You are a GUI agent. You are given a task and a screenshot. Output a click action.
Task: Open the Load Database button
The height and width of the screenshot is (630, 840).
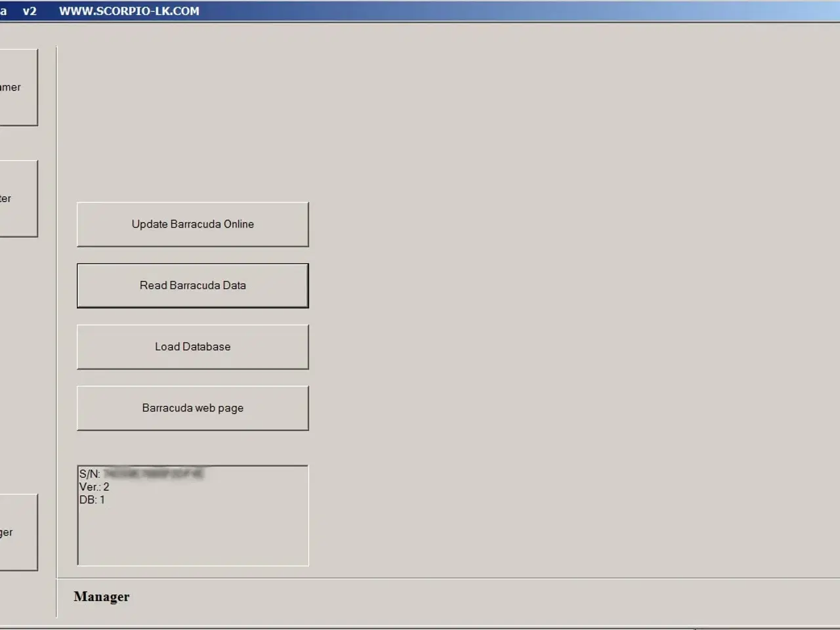[193, 347]
